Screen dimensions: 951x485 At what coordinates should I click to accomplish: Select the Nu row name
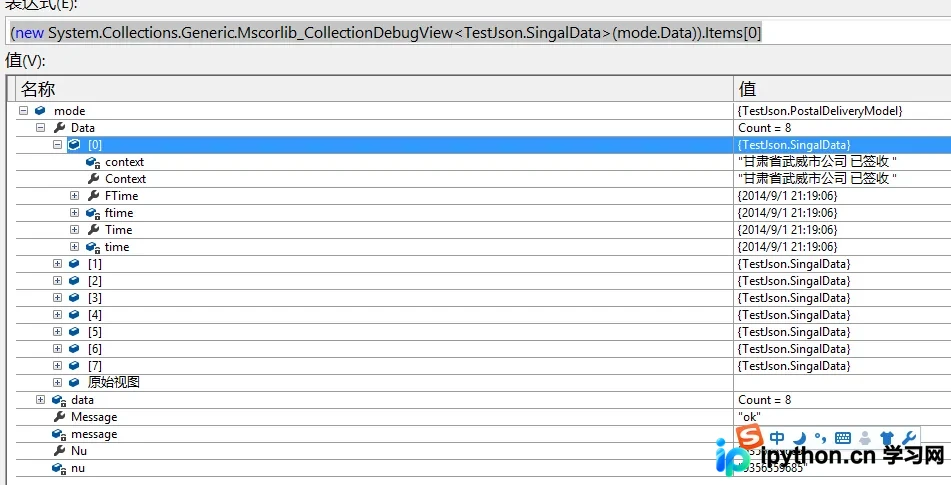[x=79, y=451]
